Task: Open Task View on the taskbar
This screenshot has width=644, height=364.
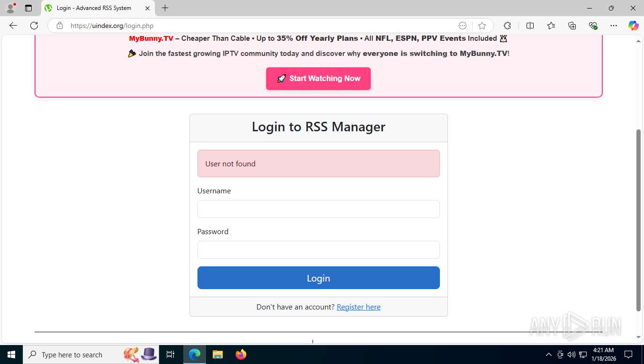Action: point(170,355)
